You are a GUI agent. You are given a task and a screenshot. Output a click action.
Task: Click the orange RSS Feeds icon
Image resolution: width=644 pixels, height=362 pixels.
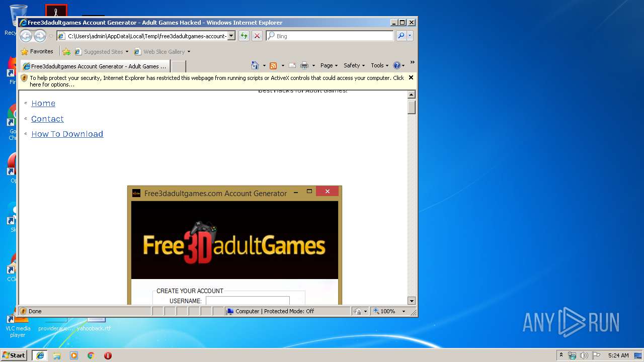click(273, 65)
